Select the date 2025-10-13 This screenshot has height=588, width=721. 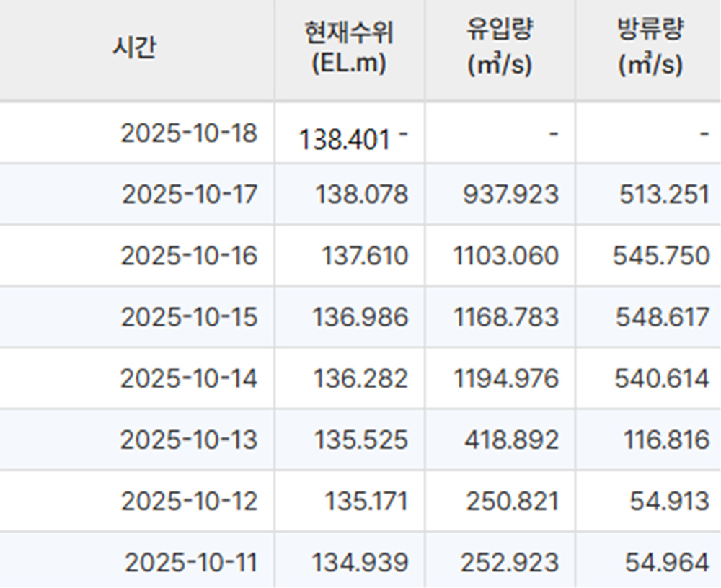tap(190, 439)
